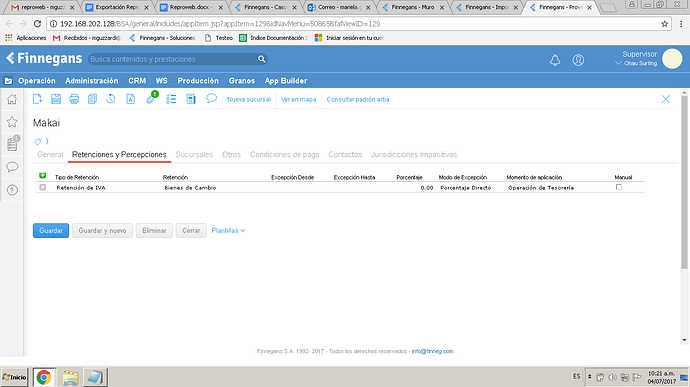Open attachments paperclip icon with badge
The height and width of the screenshot is (387, 690).
(x=151, y=98)
